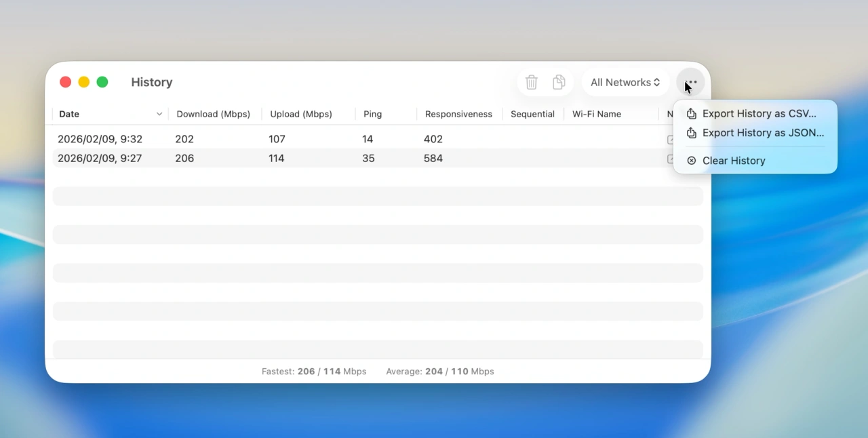Click the Wi-Fi Name column header
Image resolution: width=868 pixels, height=438 pixels.
[x=596, y=114]
